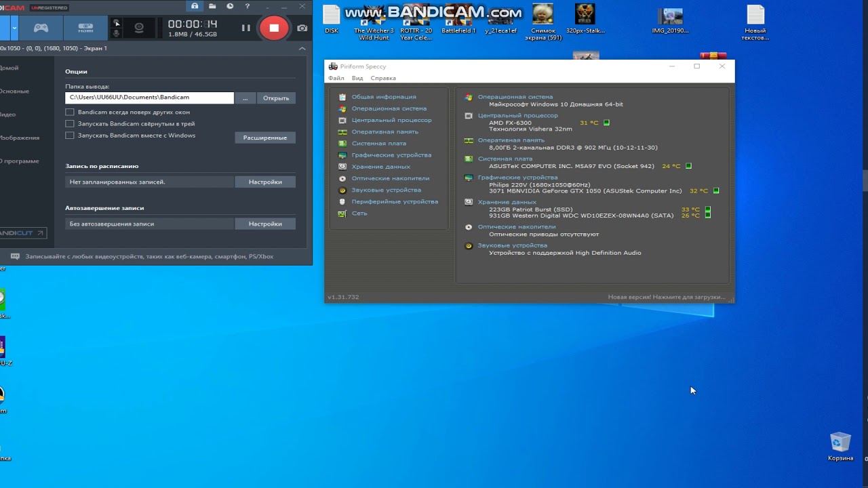Open Системная плата heading link in summary

(x=505, y=159)
